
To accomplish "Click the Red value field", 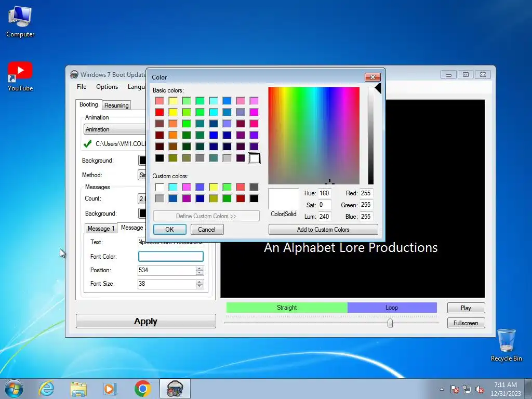I will [366, 193].
